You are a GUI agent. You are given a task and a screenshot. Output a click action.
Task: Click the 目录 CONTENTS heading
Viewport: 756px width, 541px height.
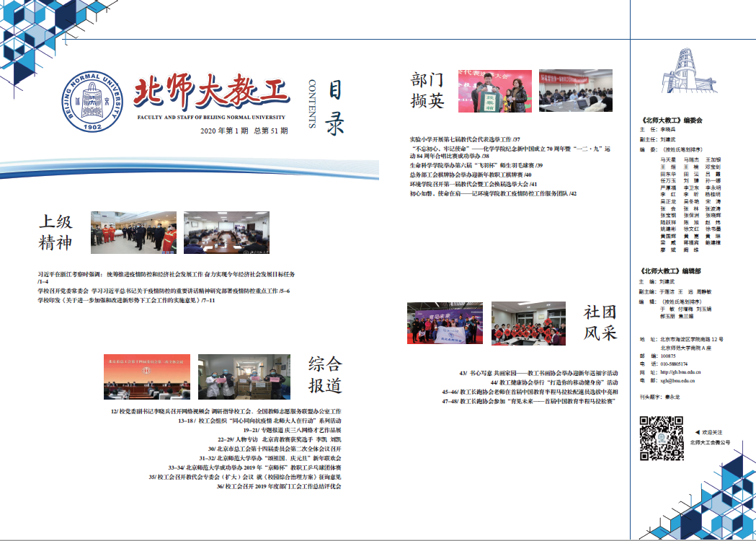(x=326, y=105)
